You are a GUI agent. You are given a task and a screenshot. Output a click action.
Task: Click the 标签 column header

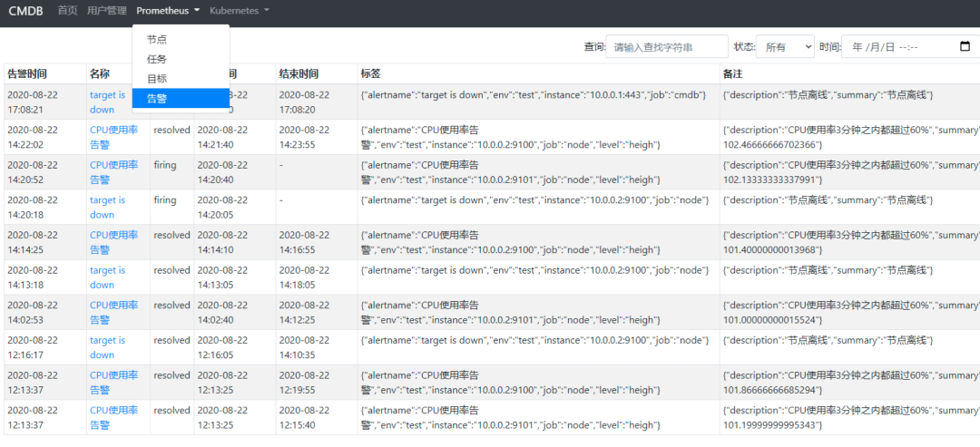pos(370,73)
